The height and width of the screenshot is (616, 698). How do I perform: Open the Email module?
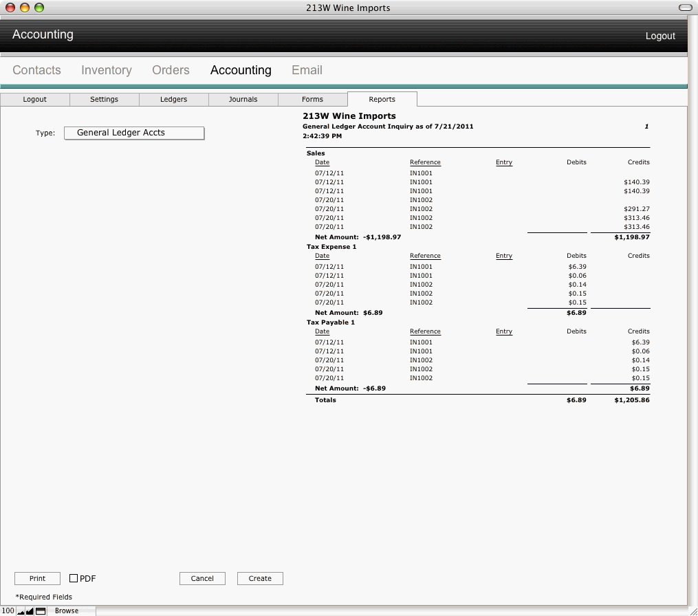point(307,70)
